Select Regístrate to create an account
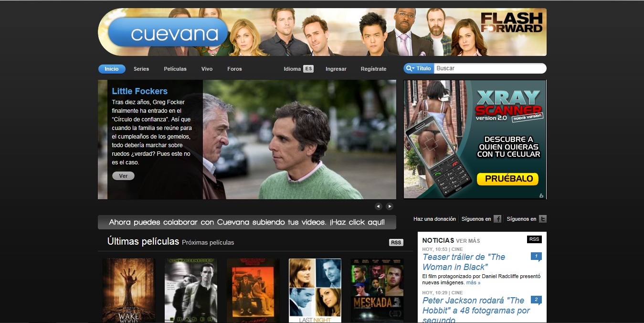This screenshot has width=644, height=323. [373, 69]
